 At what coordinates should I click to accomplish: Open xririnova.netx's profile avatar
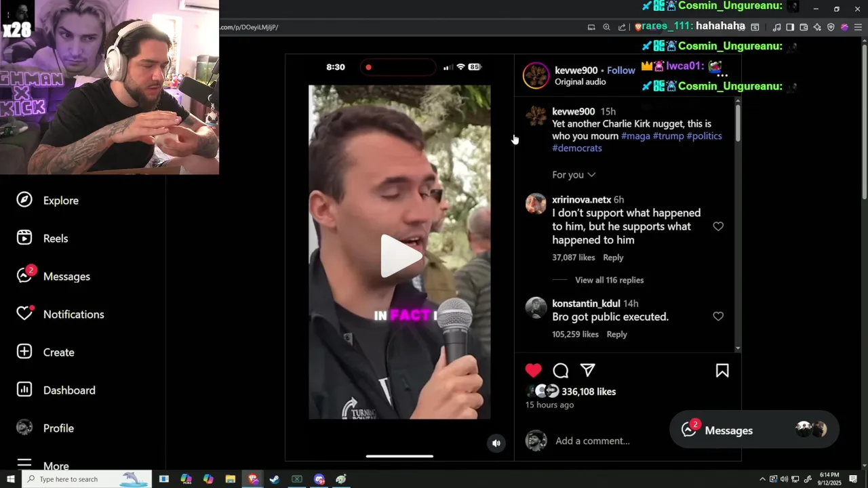coord(536,203)
